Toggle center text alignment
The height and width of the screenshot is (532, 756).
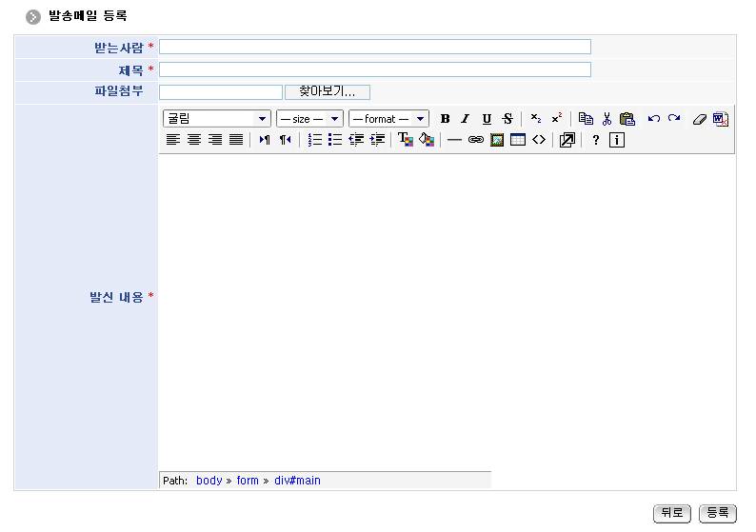(x=193, y=140)
